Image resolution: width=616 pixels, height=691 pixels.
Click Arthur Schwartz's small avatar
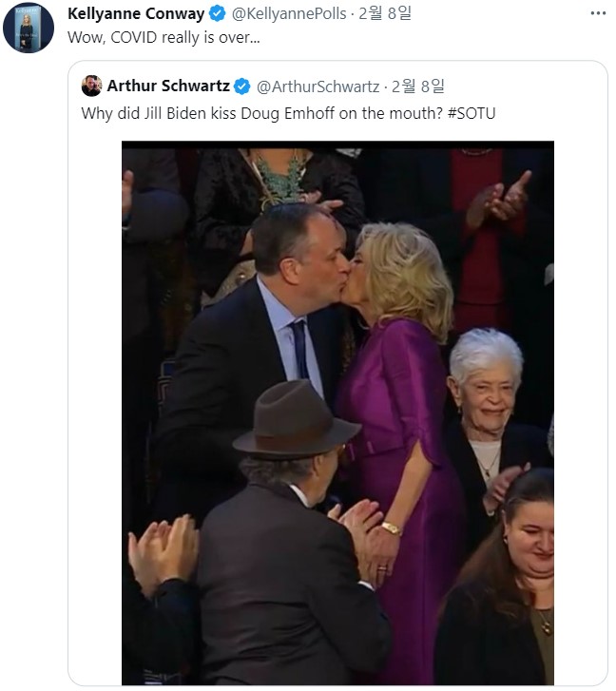[x=91, y=86]
